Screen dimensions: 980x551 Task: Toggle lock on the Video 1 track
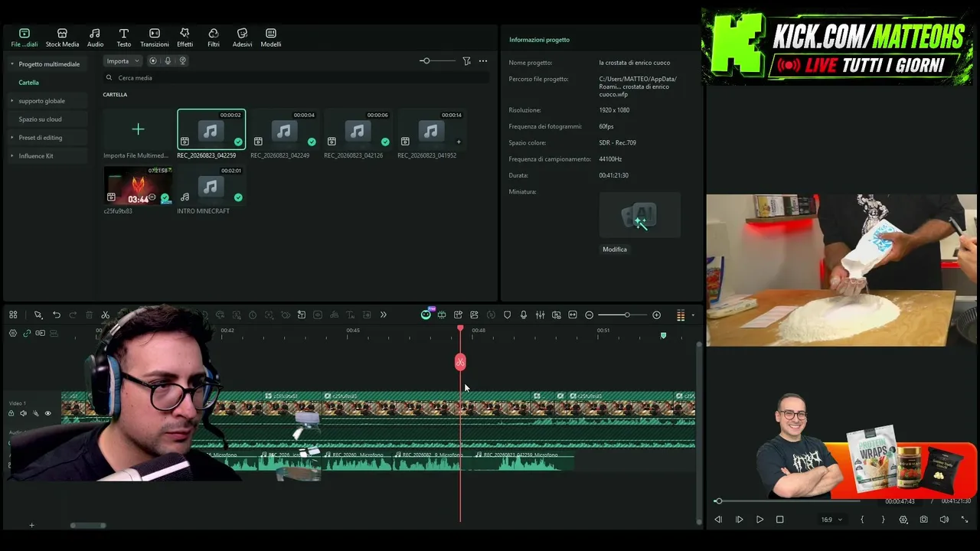(11, 414)
